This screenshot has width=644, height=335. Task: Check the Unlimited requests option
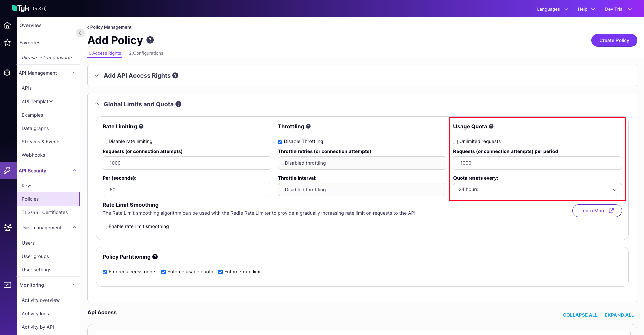point(455,142)
